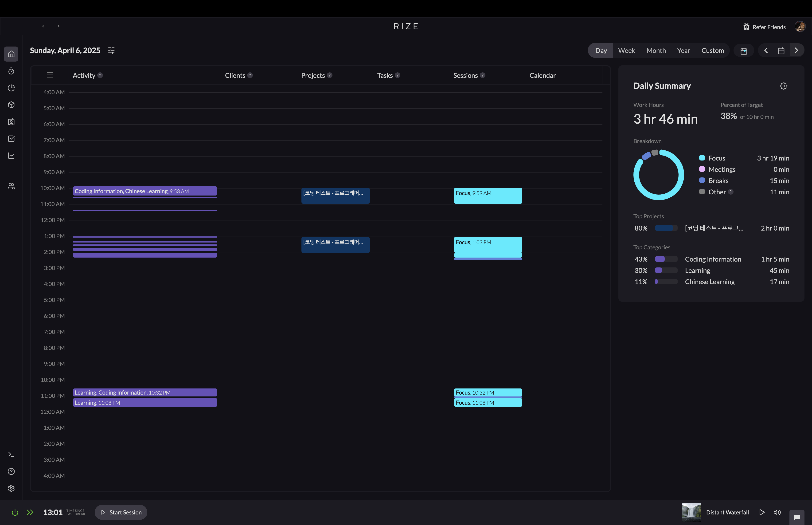
Task: Expand the timeline hamburger menu
Action: tap(50, 75)
